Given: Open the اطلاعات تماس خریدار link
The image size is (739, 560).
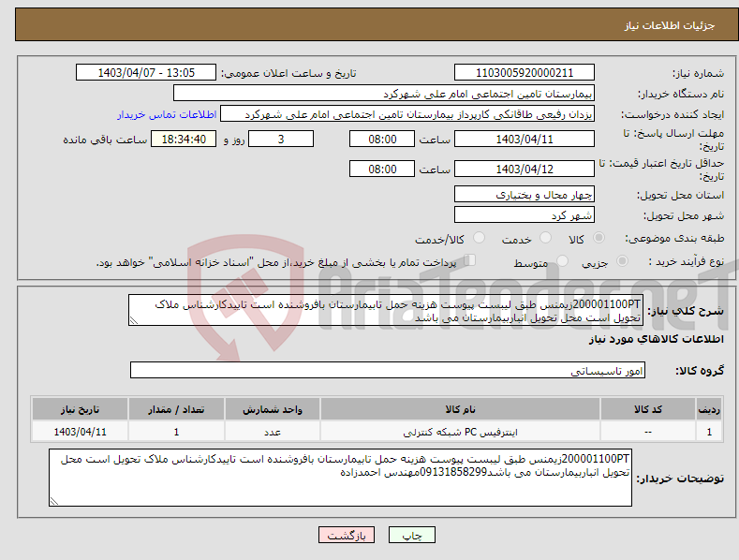Looking at the screenshot, I should click(x=167, y=114).
